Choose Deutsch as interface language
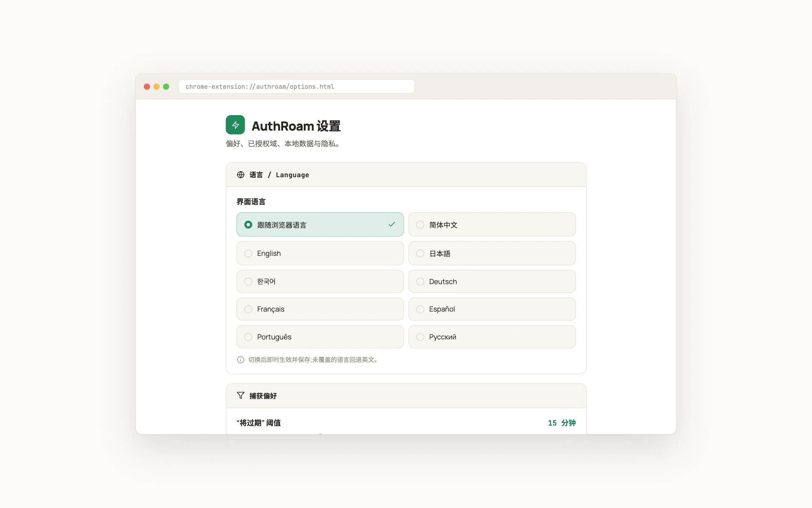The image size is (812, 508). click(492, 281)
